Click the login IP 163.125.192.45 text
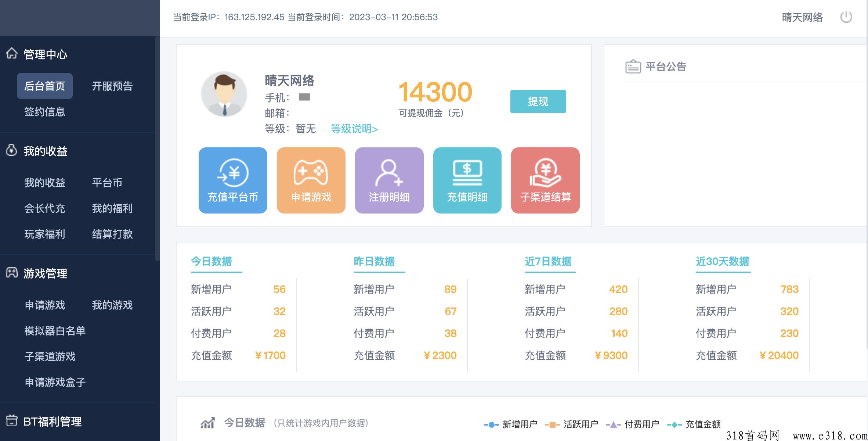Image resolution: width=868 pixels, height=441 pixels. [254, 17]
